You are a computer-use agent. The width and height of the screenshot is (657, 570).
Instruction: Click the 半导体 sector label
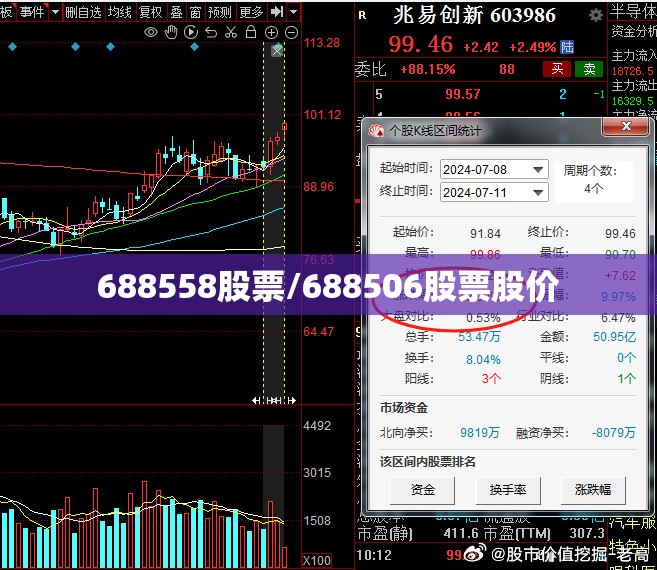click(x=633, y=11)
